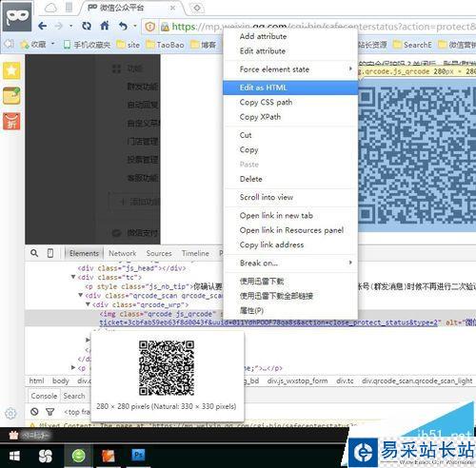Toggle DevTools device mode icon
The height and width of the screenshot is (468, 476).
[50, 253]
